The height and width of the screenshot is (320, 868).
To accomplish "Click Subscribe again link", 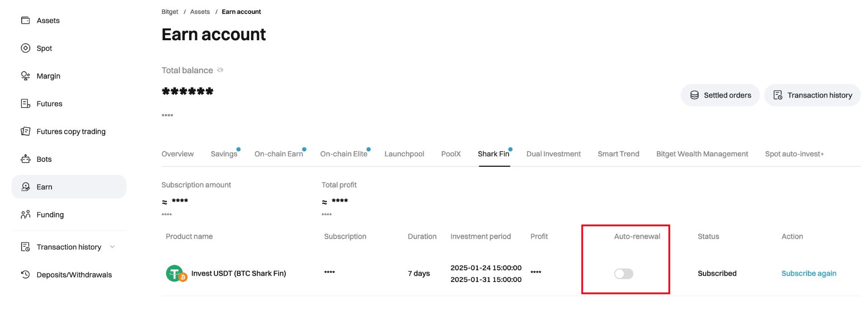I will point(809,273).
